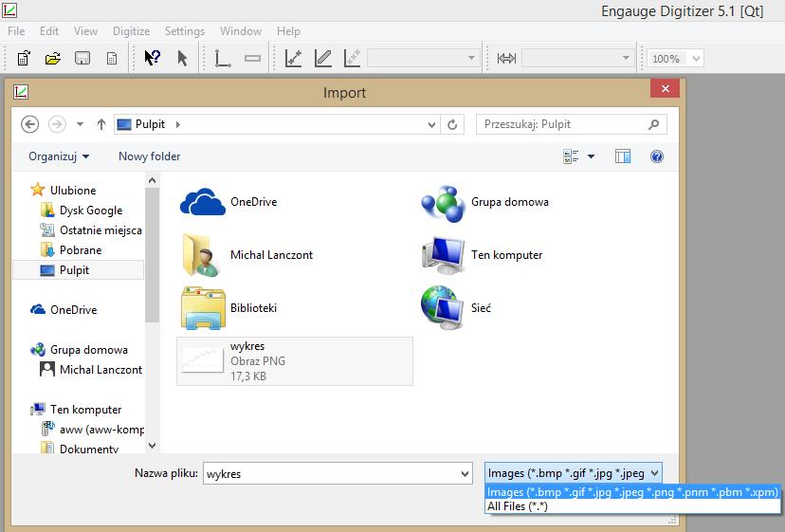
Task: Select the OneDrive cloud item in file list
Action: (228, 202)
